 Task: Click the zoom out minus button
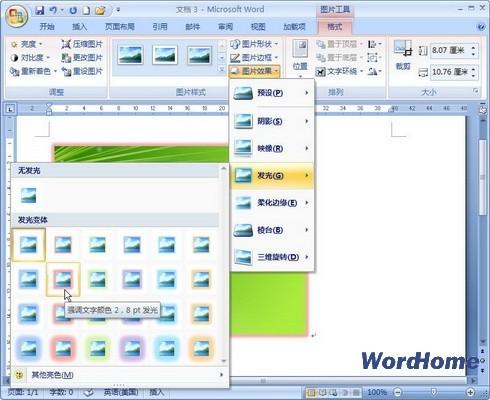click(398, 392)
